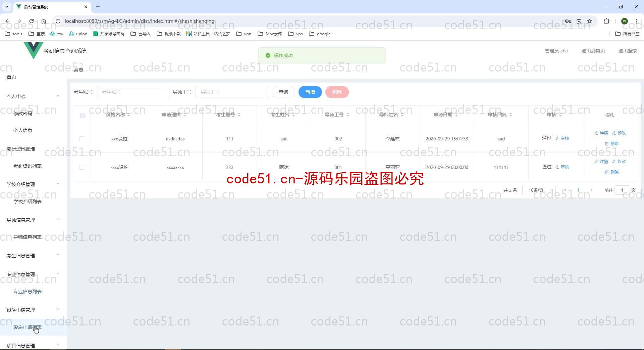Open the 10条/页 page size dropdown
The width and height of the screenshot is (644, 350).
(539, 190)
